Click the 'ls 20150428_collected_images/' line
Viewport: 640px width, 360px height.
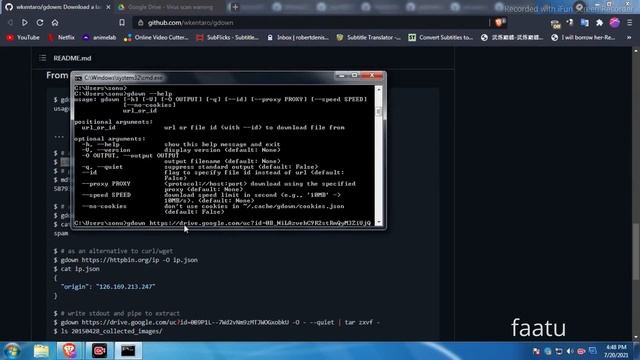tap(108, 331)
